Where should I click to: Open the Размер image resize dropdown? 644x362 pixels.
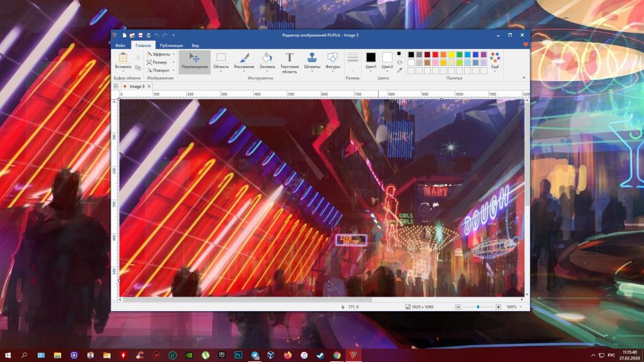tap(160, 62)
